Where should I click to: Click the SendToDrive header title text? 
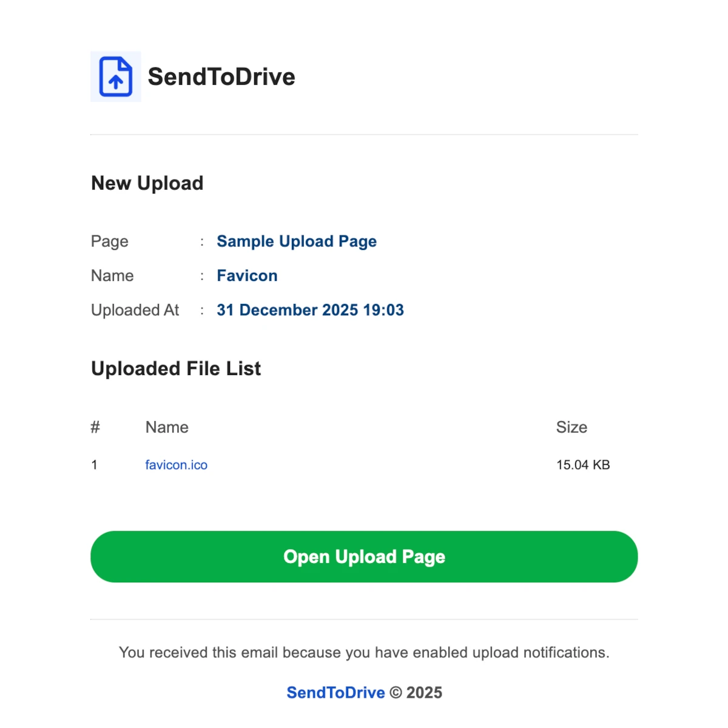click(221, 77)
